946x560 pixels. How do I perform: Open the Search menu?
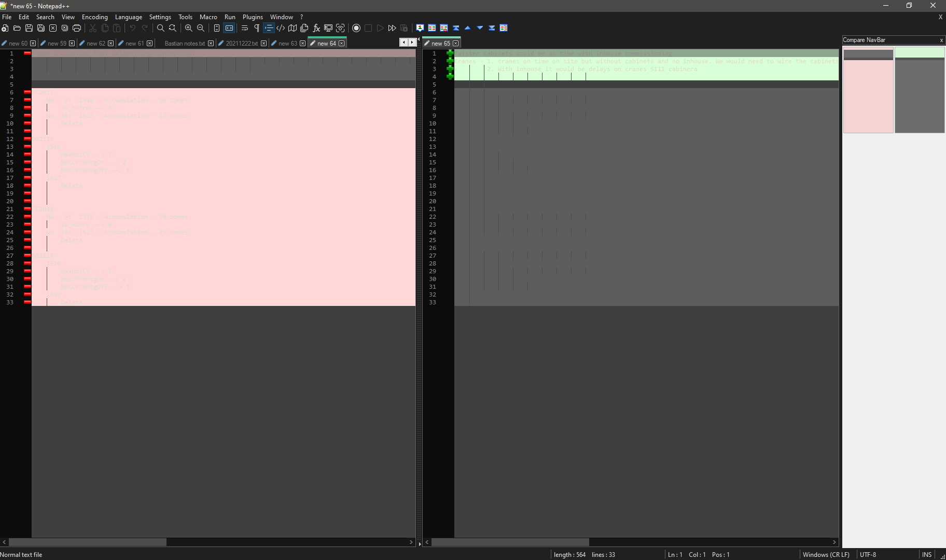pos(45,17)
